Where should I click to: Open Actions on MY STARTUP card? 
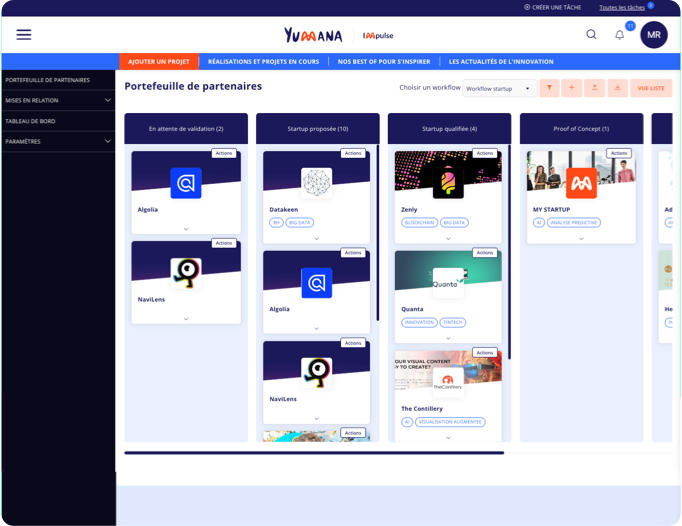pyautogui.click(x=618, y=153)
